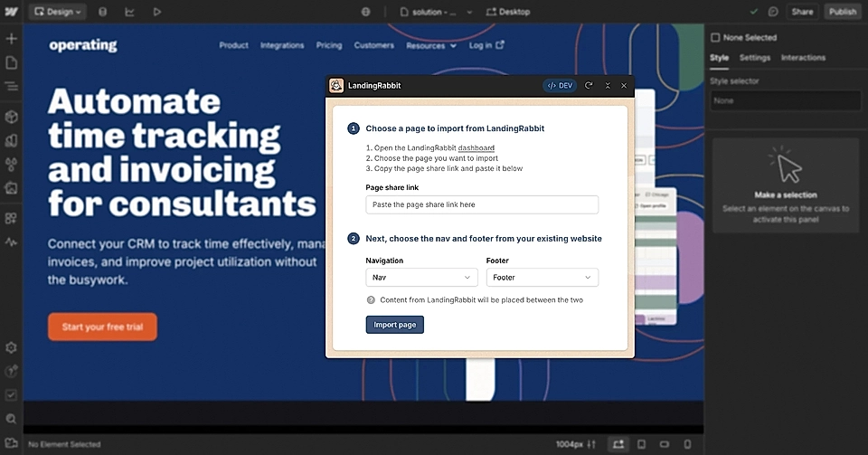Screen dimensions: 868x455
Task: Switch to the Settings tab
Action: (x=754, y=58)
